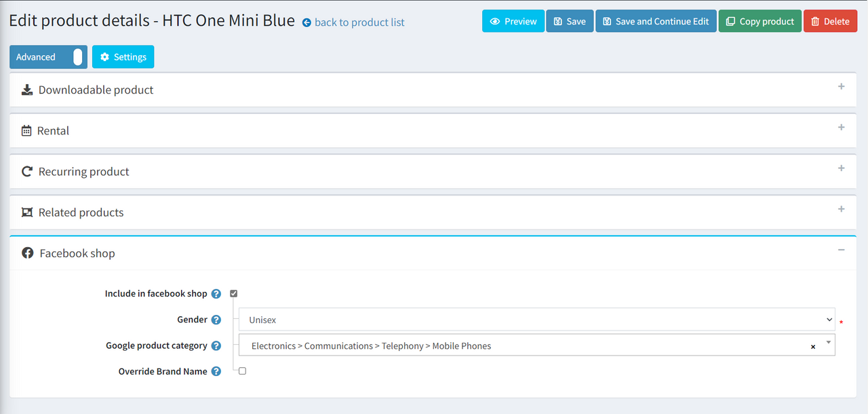Viewport: 868px width, 414px height.
Task: Click Related products icon
Action: [x=27, y=212]
